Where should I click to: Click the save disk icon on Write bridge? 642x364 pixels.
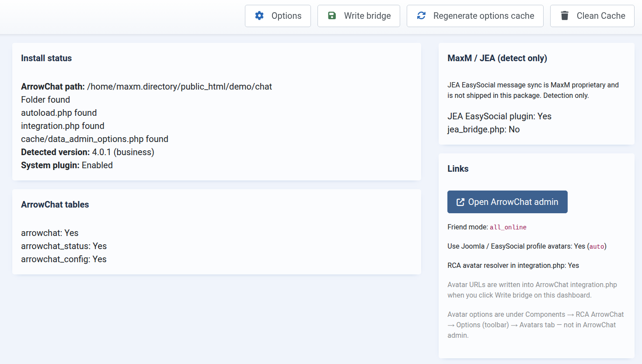[332, 16]
